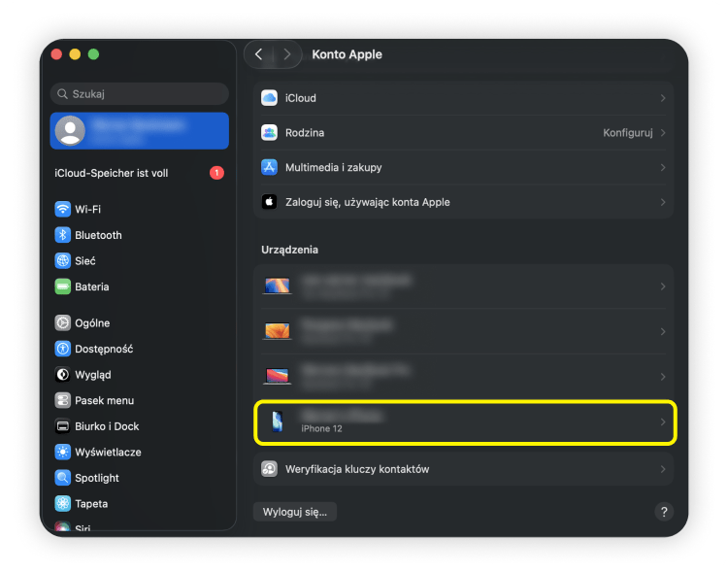728x573 pixels.
Task: Open the Ogólne gear icon
Action: (x=63, y=323)
